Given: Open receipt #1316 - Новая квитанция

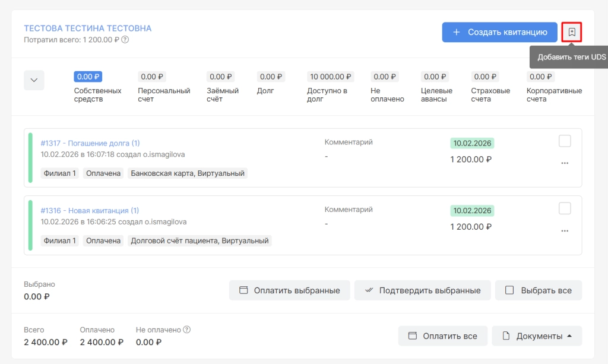Looking at the screenshot, I should (90, 210).
